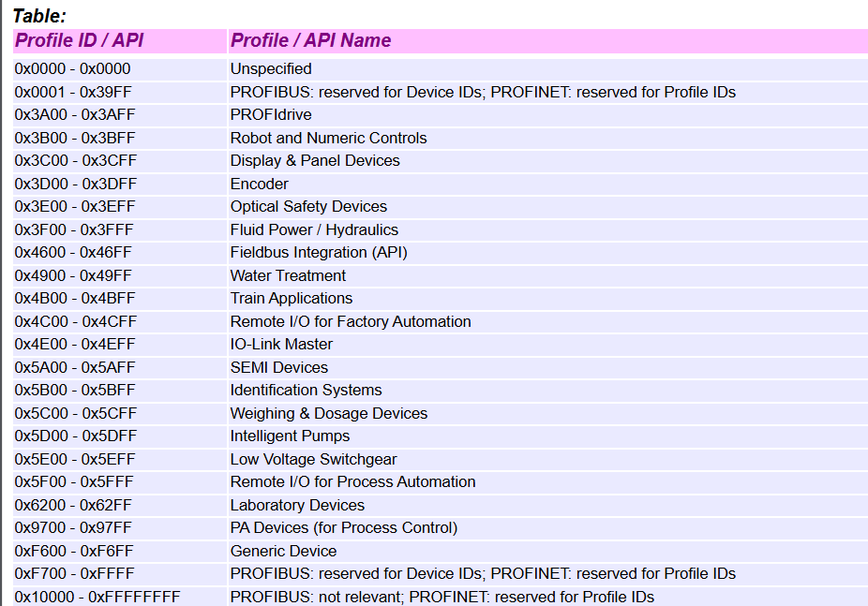Select the "Intelligent Pumps" profile name
This screenshot has width=868, height=606.
290,436
